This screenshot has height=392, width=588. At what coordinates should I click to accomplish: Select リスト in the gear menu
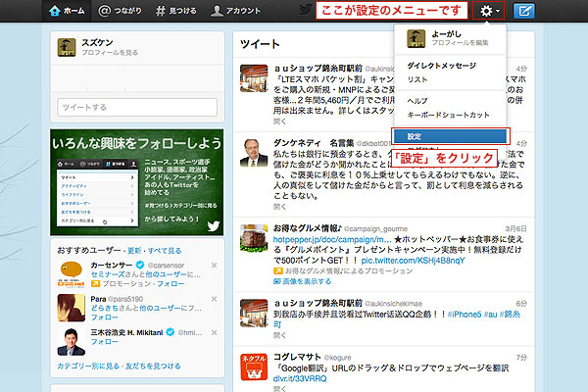(417, 79)
